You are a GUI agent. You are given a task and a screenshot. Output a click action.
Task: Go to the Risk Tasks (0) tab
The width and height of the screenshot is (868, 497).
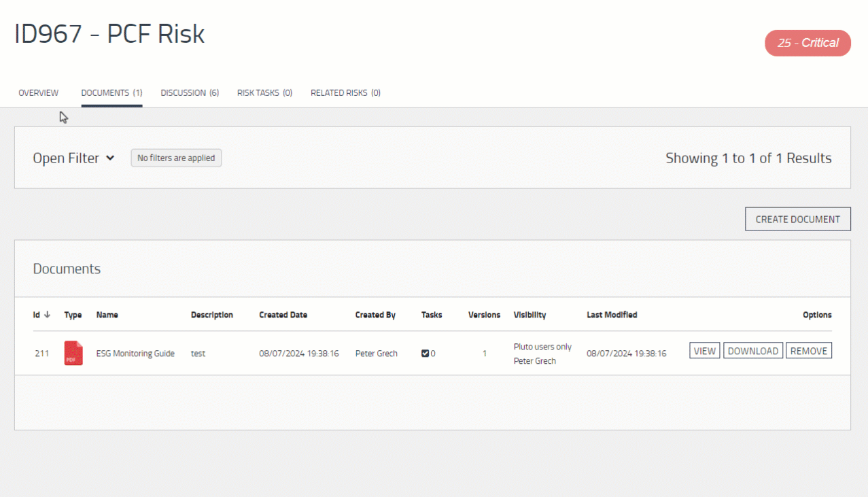click(x=264, y=92)
